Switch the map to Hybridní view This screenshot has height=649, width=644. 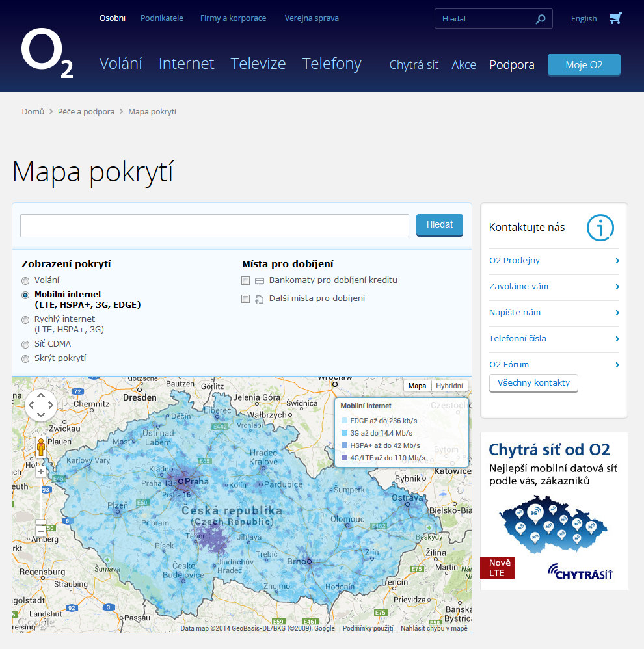[x=449, y=386]
